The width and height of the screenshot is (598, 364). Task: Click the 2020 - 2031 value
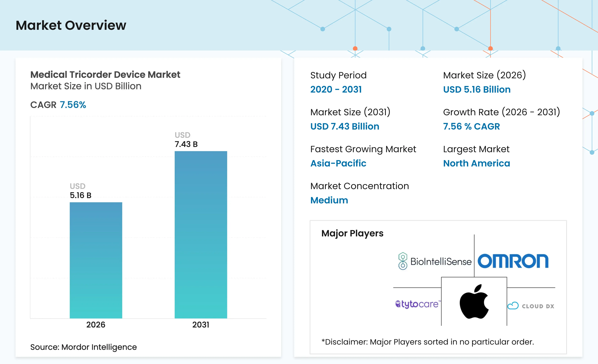tap(336, 90)
